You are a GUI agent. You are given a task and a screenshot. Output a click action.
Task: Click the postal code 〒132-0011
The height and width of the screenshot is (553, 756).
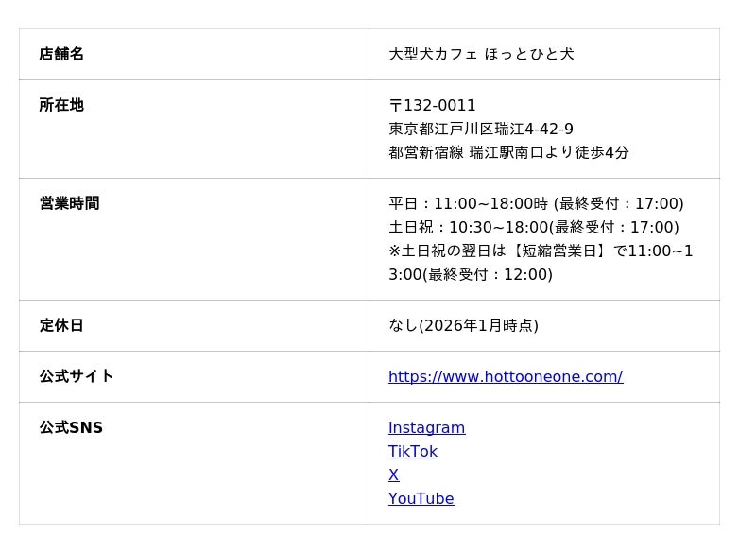click(x=432, y=106)
